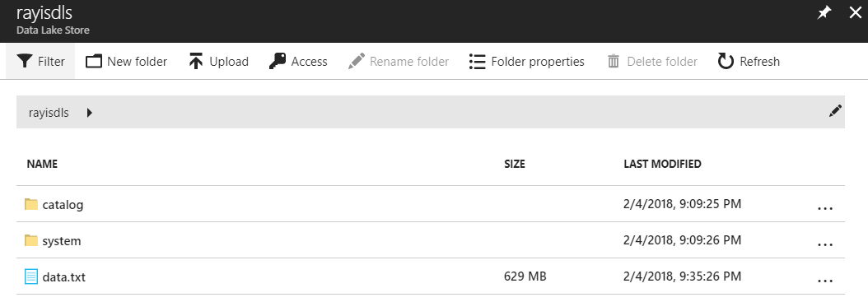Image resolution: width=868 pixels, height=302 pixels.
Task: Sort by LAST MODIFIED column header
Action: (662, 165)
